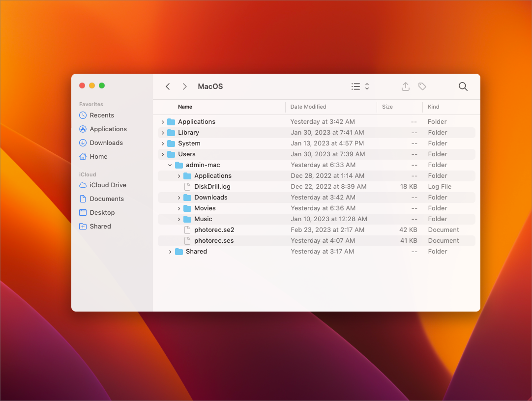Viewport: 532px width, 401px height.
Task: Expand the top-level Applications folder
Action: point(163,122)
